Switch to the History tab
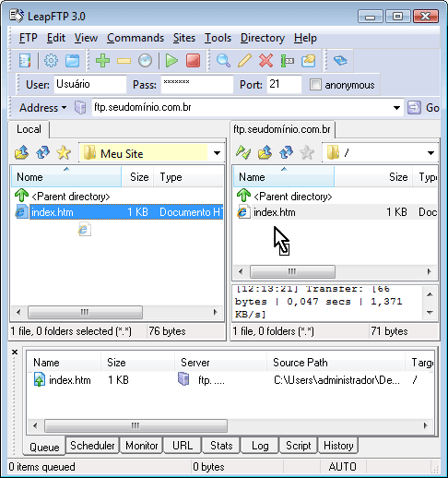448x478 pixels. click(x=338, y=446)
